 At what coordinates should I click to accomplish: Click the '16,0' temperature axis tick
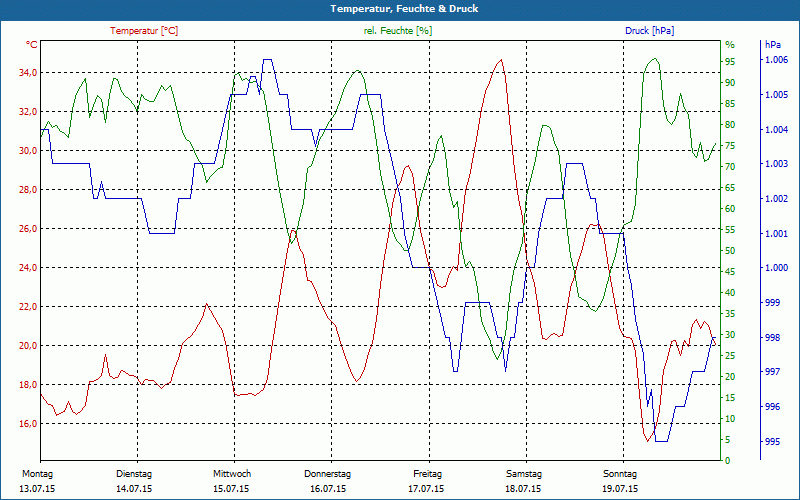[x=27, y=424]
